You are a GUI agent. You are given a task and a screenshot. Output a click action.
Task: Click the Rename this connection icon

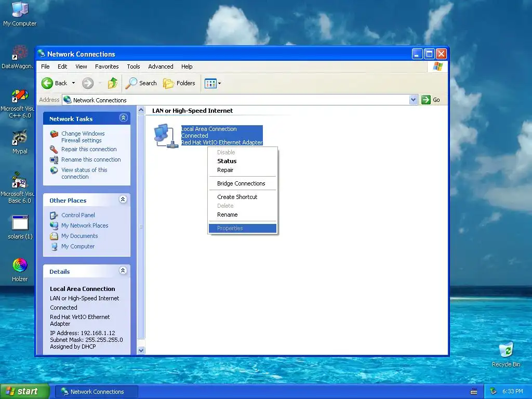click(54, 160)
